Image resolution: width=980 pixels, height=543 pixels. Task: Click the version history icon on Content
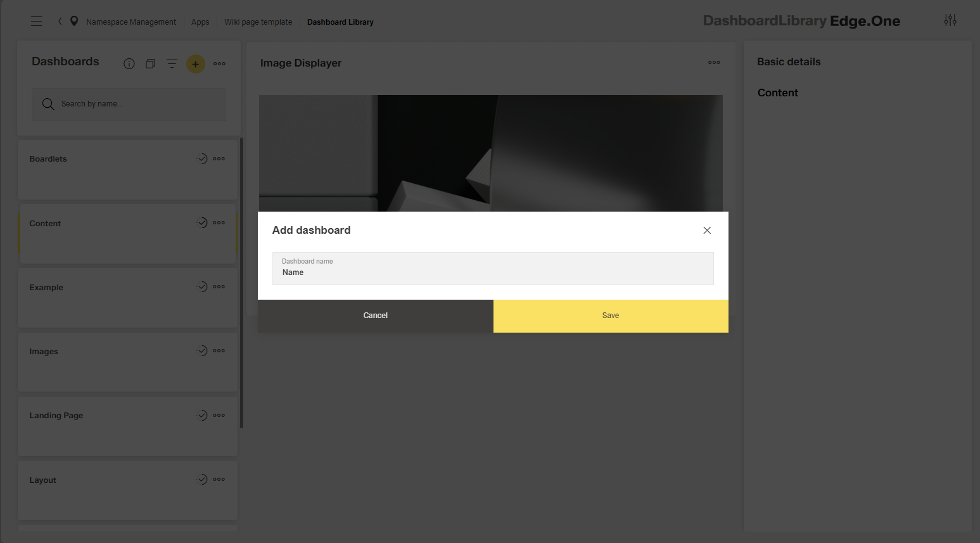point(201,222)
